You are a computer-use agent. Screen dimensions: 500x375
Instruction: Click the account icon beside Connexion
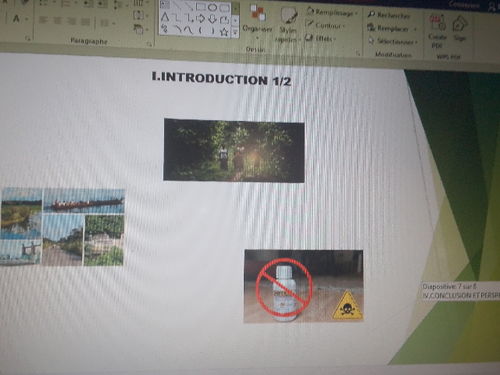coord(492,6)
